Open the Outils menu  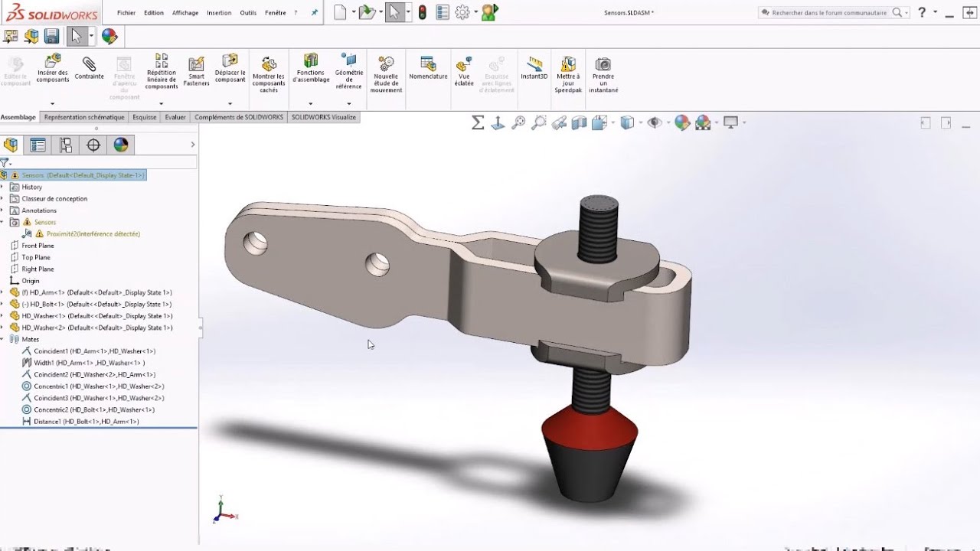[x=248, y=13]
